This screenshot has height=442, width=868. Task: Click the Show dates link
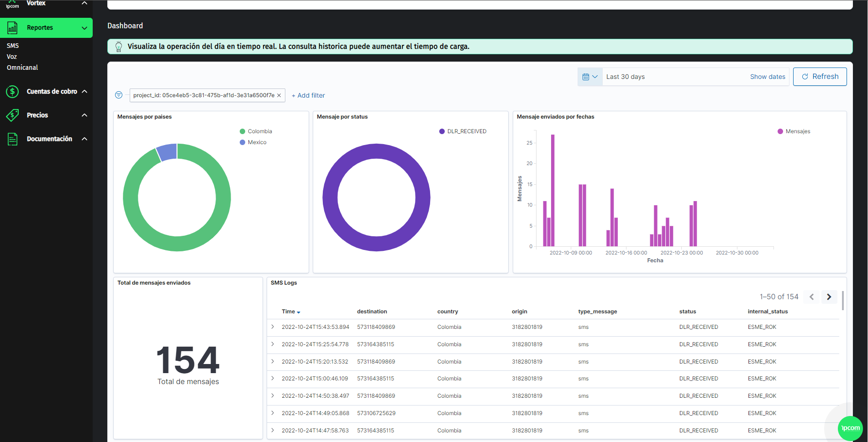coord(768,77)
